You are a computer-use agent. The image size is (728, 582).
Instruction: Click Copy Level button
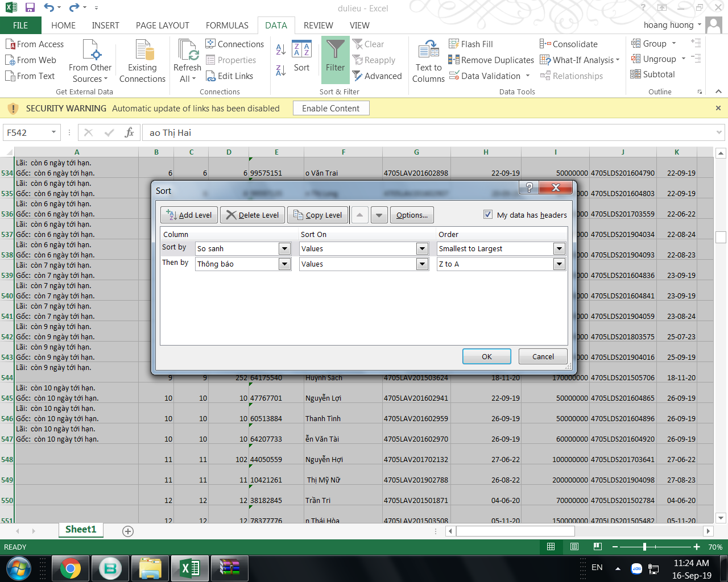318,215
